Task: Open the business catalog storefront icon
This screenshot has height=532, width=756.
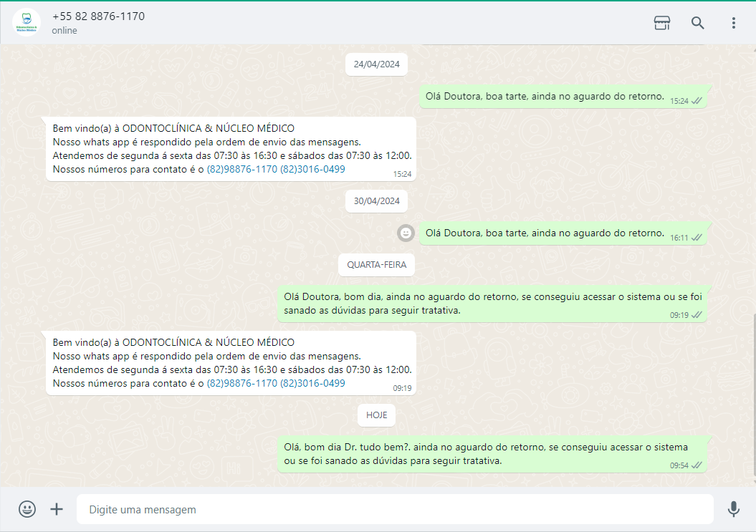Action: click(x=661, y=23)
